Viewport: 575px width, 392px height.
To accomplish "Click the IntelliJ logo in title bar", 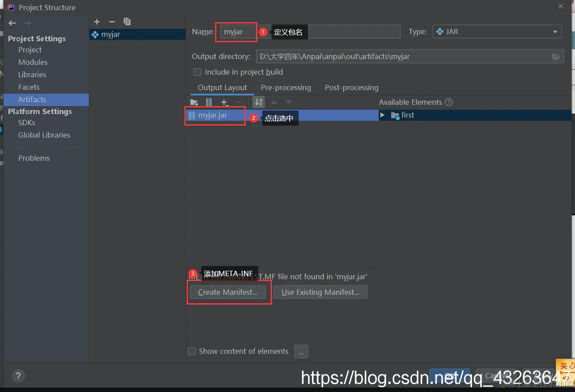I will point(12,8).
